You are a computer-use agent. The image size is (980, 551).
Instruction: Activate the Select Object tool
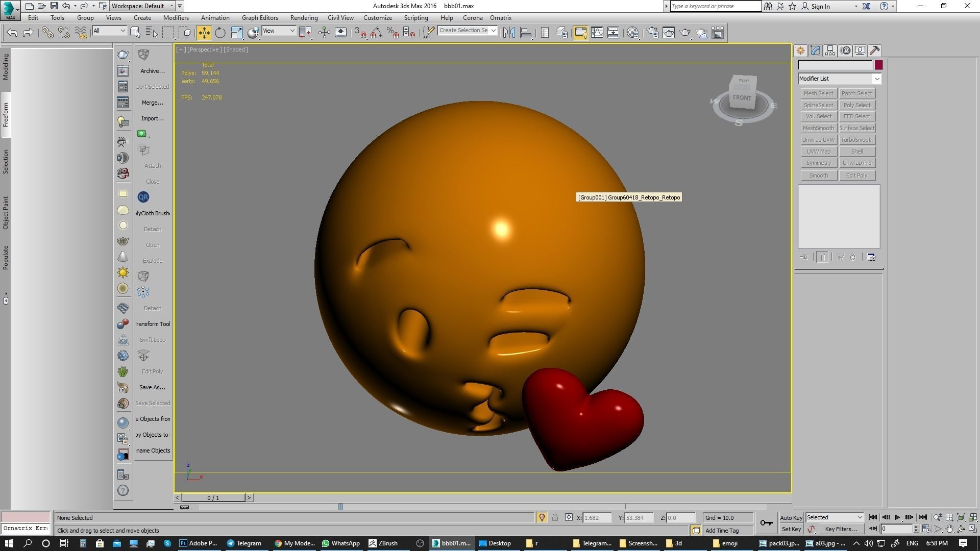click(x=135, y=33)
